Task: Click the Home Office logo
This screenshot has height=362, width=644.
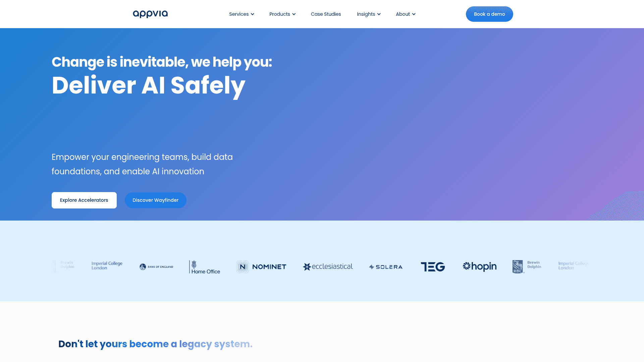Action: [x=205, y=266]
